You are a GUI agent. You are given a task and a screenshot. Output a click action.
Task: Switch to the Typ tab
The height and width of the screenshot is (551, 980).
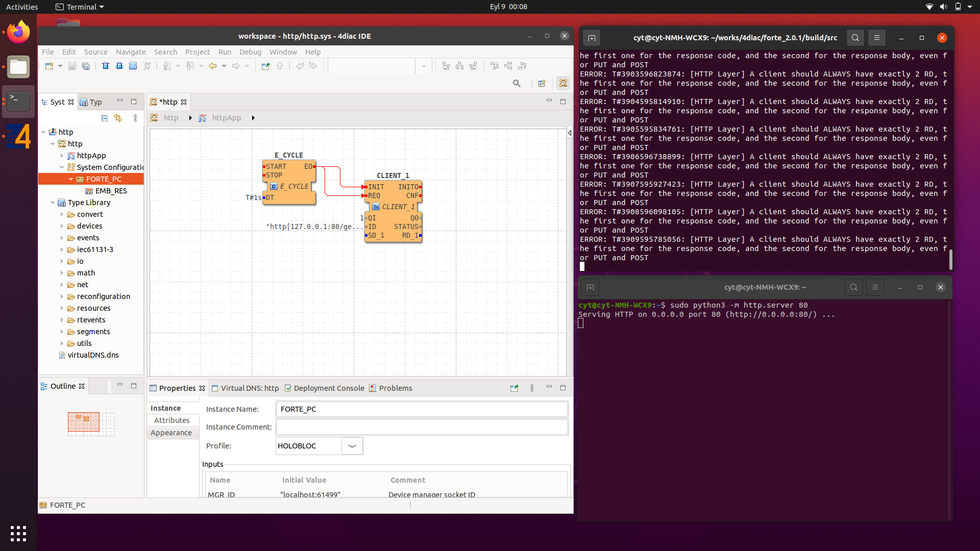click(x=91, y=102)
